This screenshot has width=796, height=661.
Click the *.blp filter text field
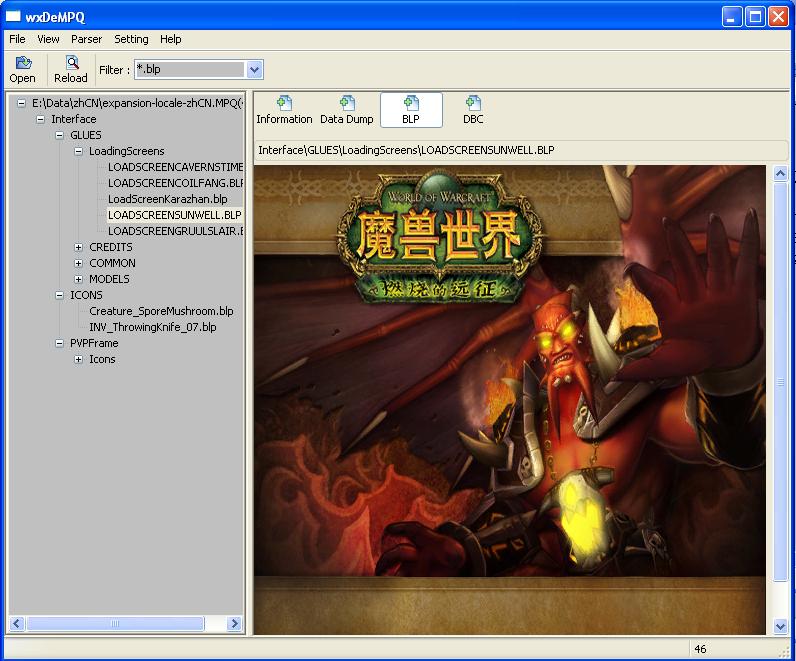point(190,70)
